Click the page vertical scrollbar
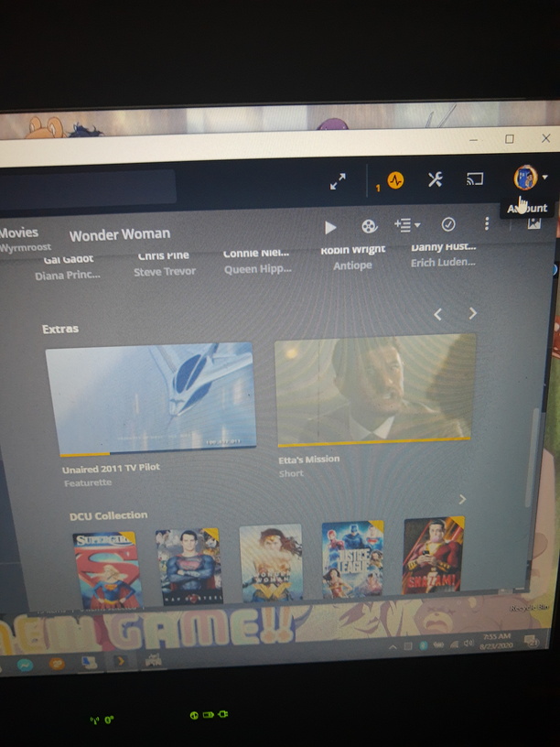The width and height of the screenshot is (560, 747). (531, 458)
